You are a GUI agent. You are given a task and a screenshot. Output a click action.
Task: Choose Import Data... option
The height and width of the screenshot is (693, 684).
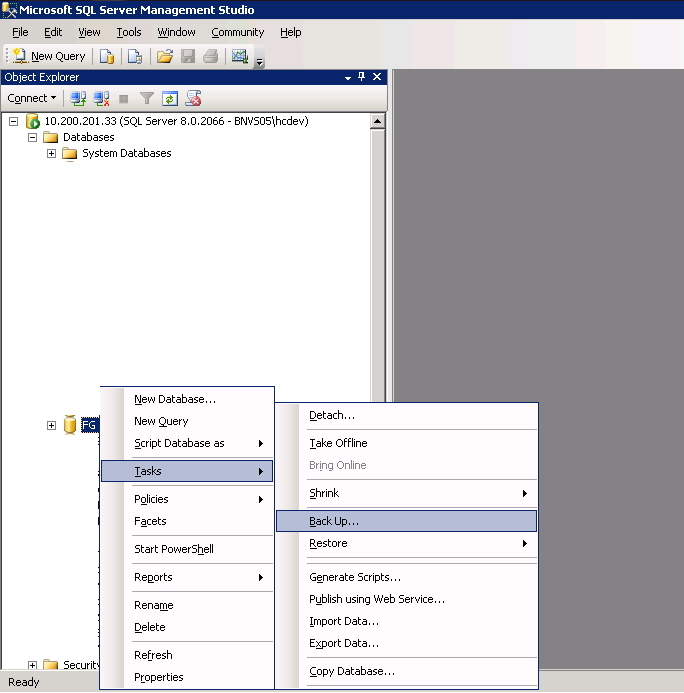(x=407, y=621)
